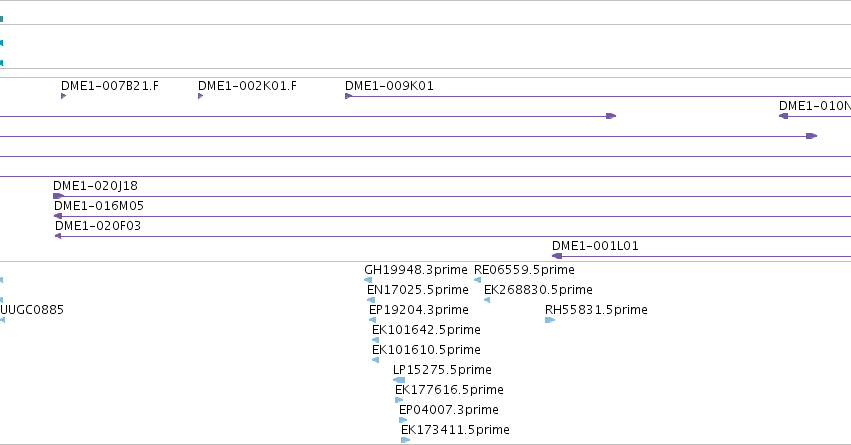Click the EK268830.5prime EST label
This screenshot has height=445, width=851.
pyautogui.click(x=538, y=290)
